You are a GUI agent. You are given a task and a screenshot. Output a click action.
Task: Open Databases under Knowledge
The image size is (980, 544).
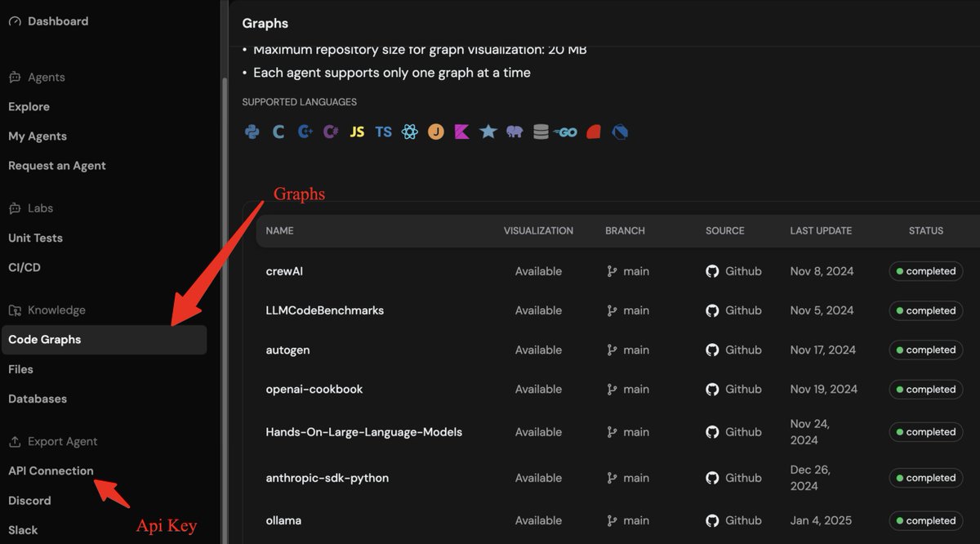tap(38, 399)
